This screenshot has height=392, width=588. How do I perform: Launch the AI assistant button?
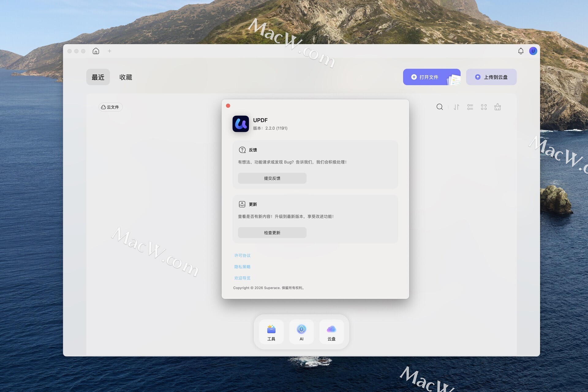[301, 332]
